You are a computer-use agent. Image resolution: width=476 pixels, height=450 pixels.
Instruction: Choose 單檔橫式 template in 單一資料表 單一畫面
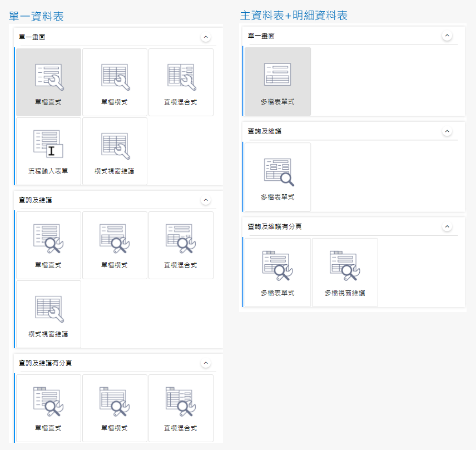point(115,82)
